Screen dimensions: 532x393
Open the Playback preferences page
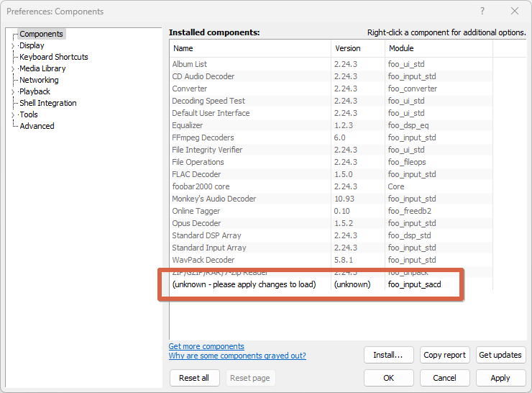(x=35, y=91)
